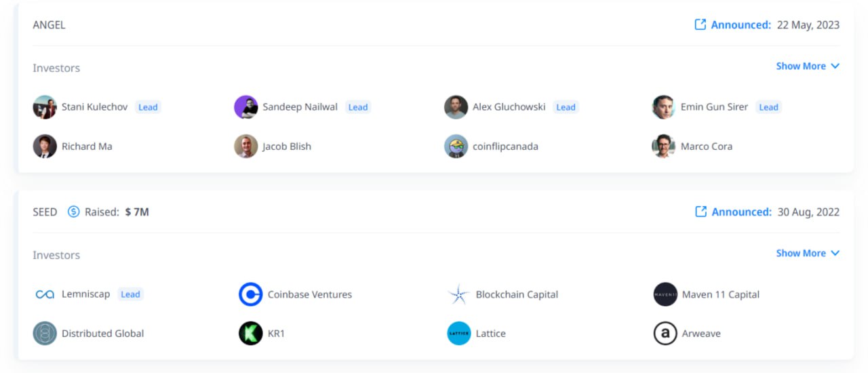
Task: Expand Show More in Angel investors
Action: (x=808, y=66)
